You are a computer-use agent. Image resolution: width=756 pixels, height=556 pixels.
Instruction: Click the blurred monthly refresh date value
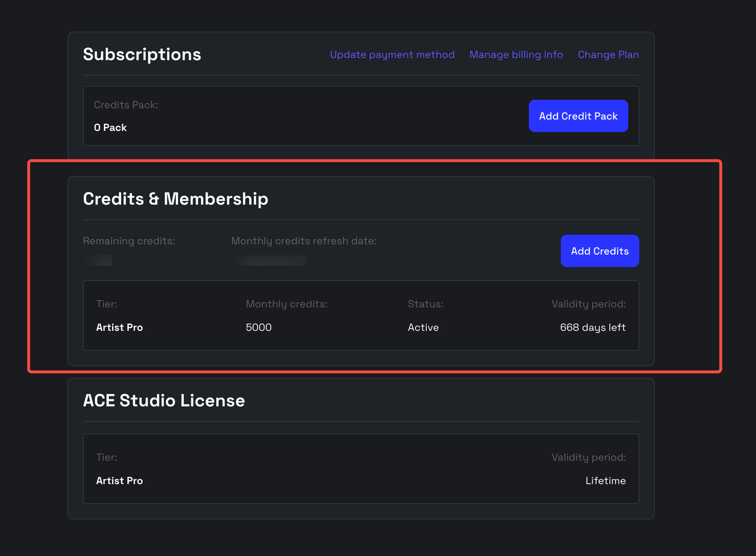point(269,260)
